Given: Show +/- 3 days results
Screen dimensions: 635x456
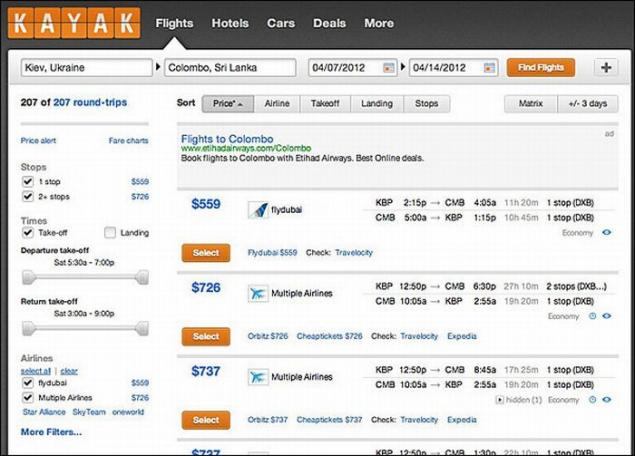Looking at the screenshot, I should click(x=588, y=104).
